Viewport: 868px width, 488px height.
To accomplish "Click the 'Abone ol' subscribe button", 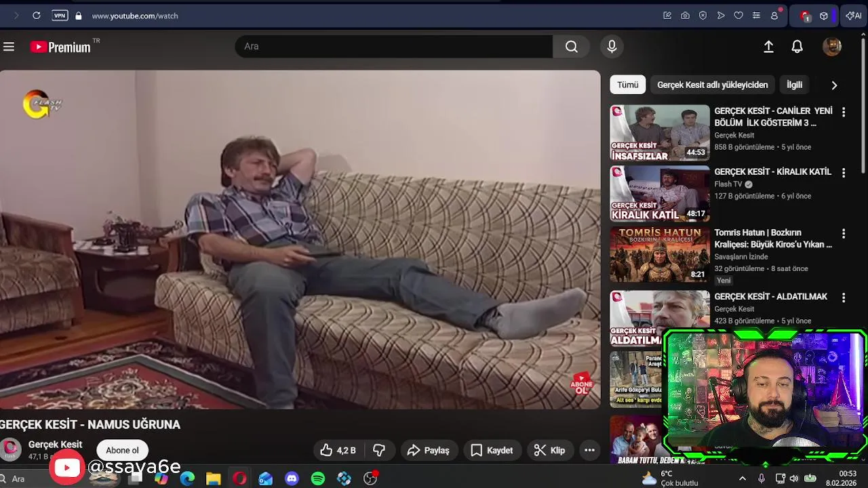I will (x=122, y=450).
